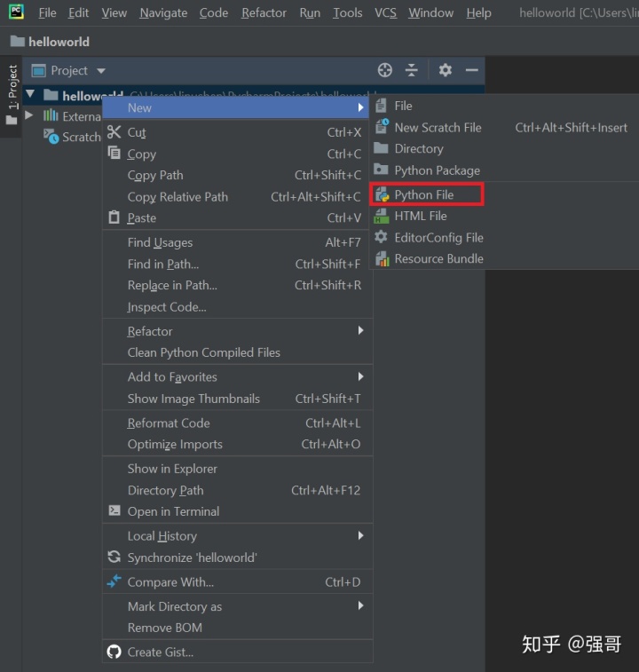Screen dimensions: 639x672
Task: Select Copy Path from context menu
Action: (x=238, y=175)
